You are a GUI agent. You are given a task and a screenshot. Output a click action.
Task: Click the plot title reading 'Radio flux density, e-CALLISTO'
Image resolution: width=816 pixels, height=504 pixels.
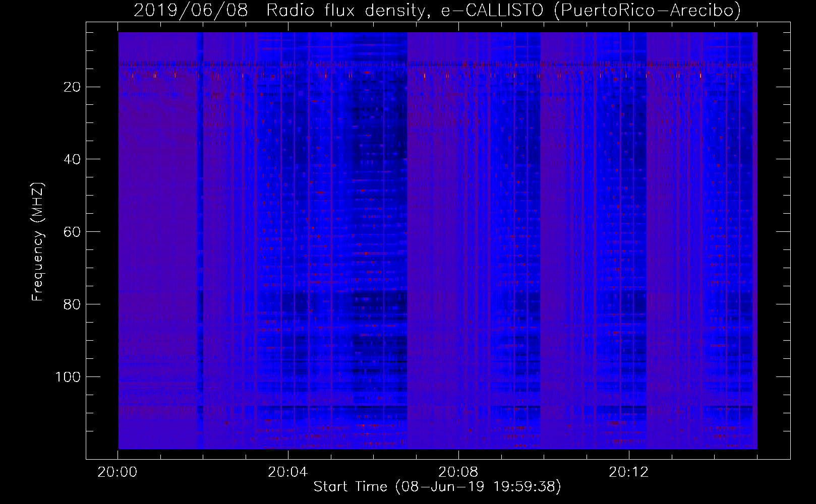pyautogui.click(x=405, y=10)
